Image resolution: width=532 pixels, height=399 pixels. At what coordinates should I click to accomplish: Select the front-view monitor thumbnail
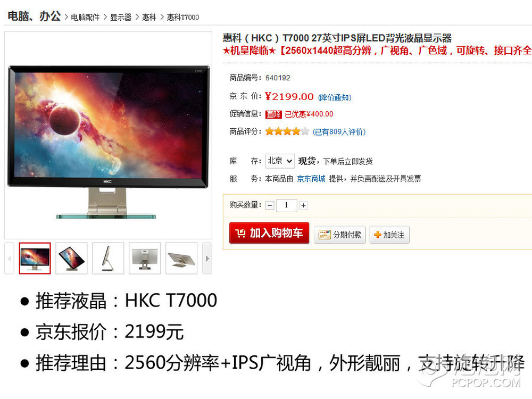pyautogui.click(x=35, y=258)
